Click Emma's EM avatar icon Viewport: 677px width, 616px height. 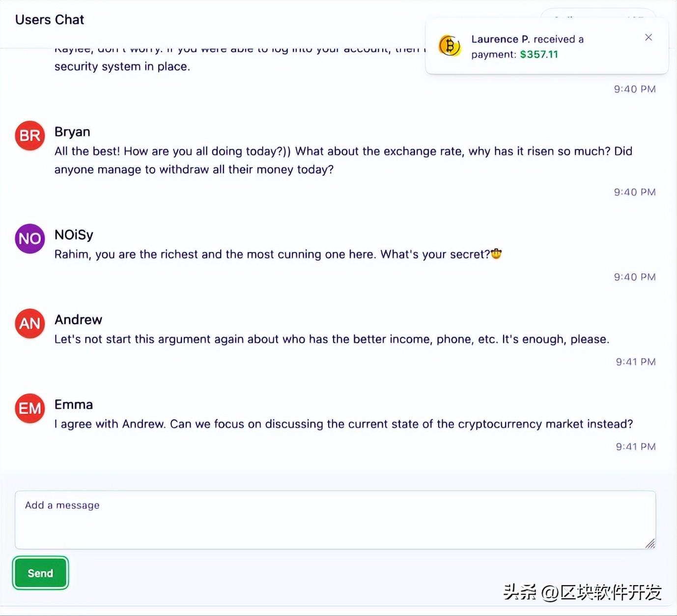(30, 409)
